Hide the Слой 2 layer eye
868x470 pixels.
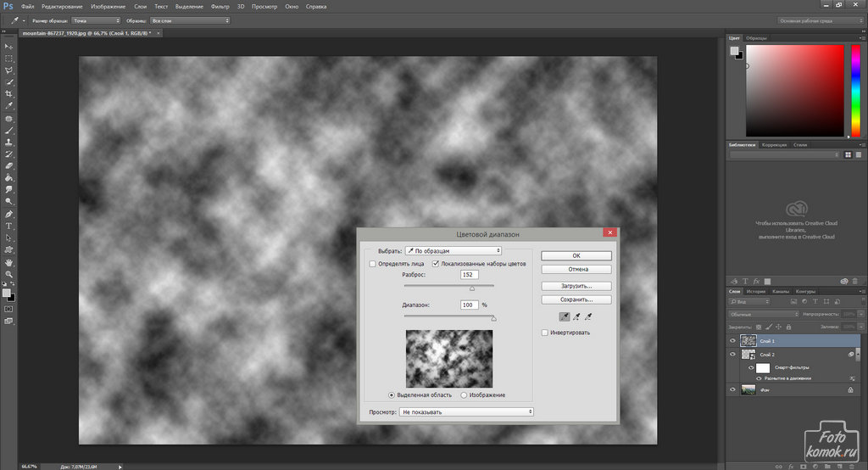point(732,354)
